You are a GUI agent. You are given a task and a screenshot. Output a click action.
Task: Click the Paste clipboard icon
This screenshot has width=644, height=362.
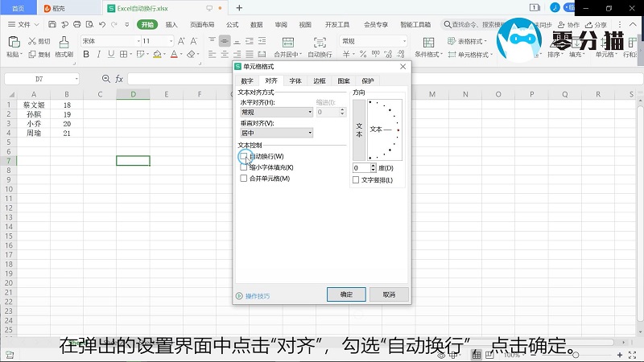(x=13, y=42)
